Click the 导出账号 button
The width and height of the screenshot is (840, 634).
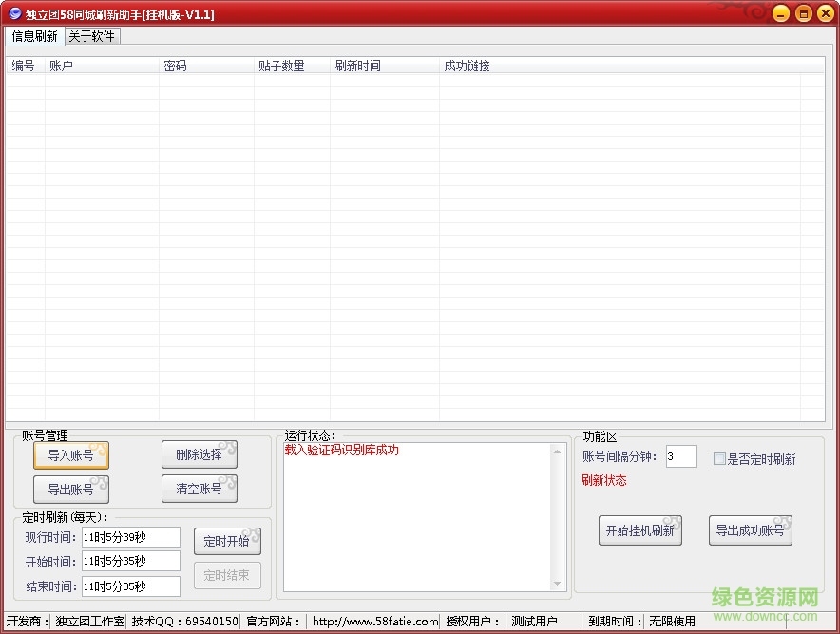[x=70, y=489]
